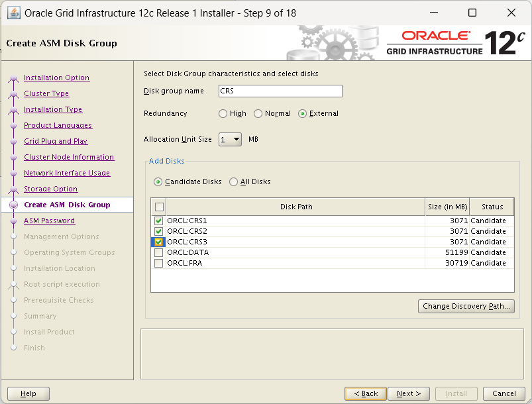Click the Disk Path column header
The image size is (532, 404).
pos(295,207)
